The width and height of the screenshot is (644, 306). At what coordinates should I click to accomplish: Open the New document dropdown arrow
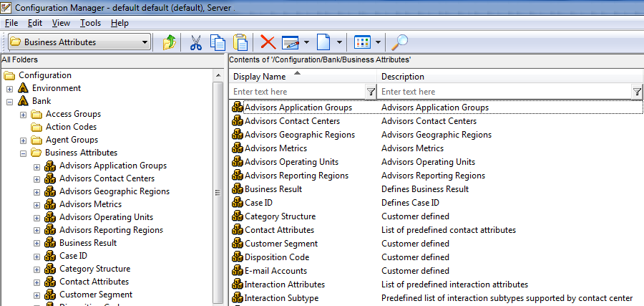click(339, 42)
